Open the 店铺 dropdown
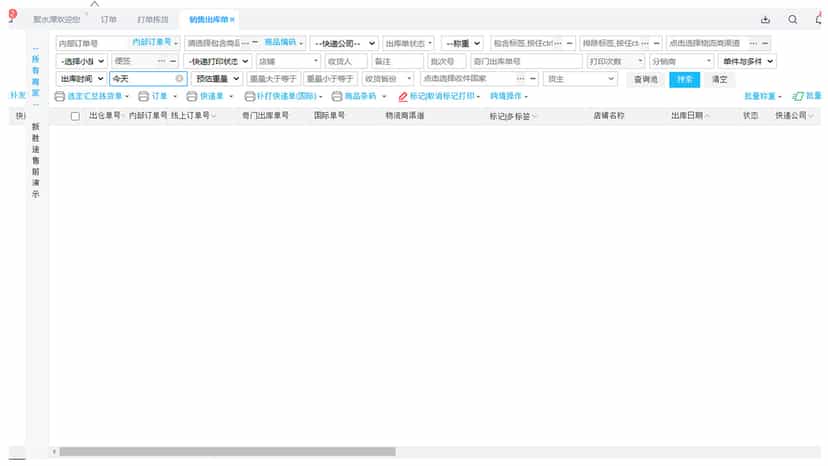 click(288, 61)
